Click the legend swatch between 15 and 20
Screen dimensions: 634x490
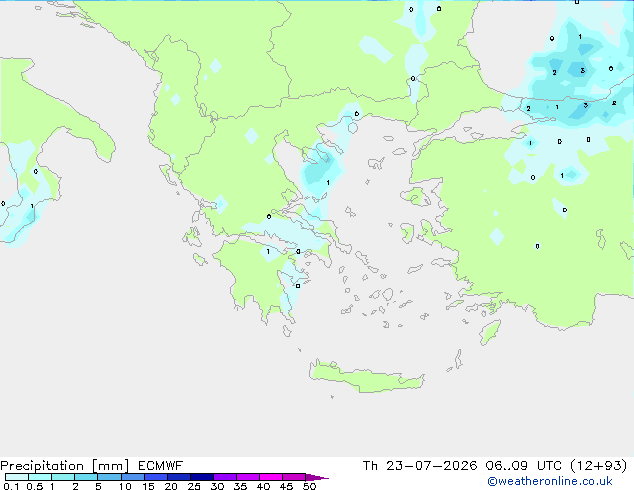[x=156, y=477]
